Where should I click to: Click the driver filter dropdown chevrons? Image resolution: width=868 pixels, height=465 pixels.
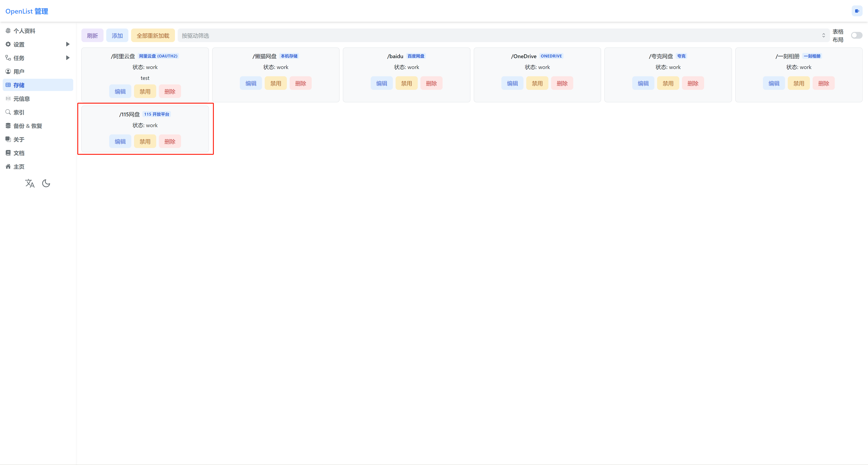pos(823,35)
